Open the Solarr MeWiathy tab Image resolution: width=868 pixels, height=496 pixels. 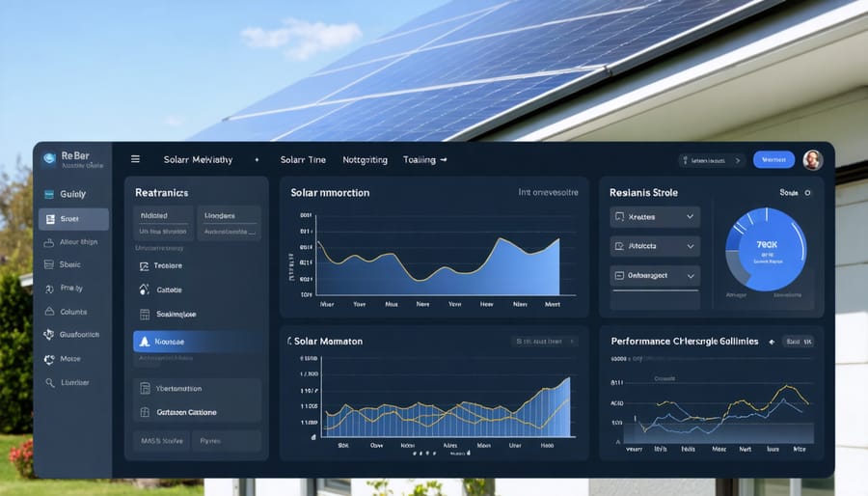click(198, 160)
